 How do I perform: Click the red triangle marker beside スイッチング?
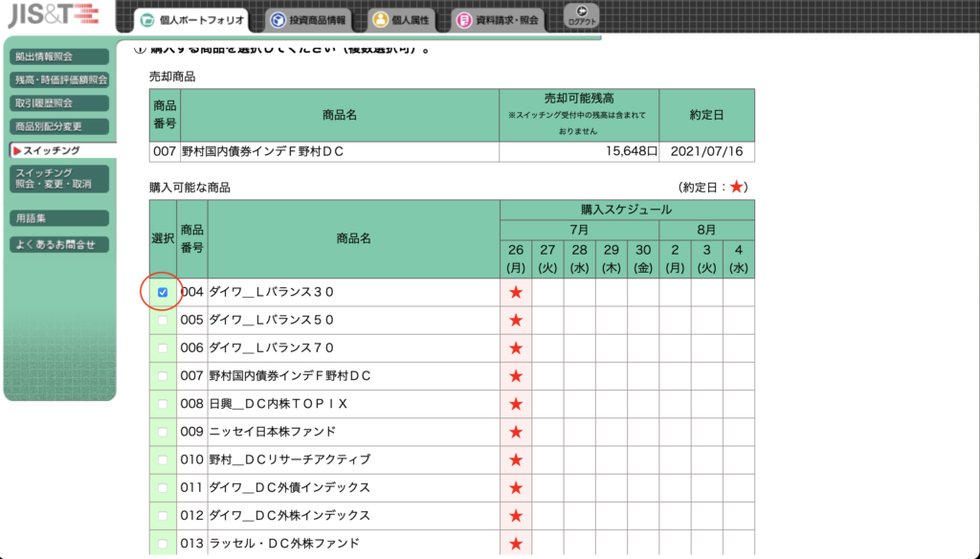16,150
